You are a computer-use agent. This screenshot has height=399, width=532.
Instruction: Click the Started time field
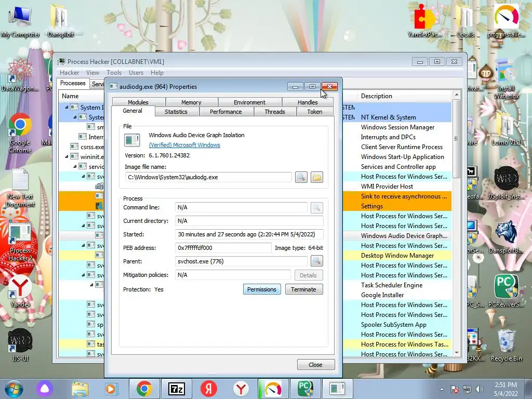coord(249,234)
